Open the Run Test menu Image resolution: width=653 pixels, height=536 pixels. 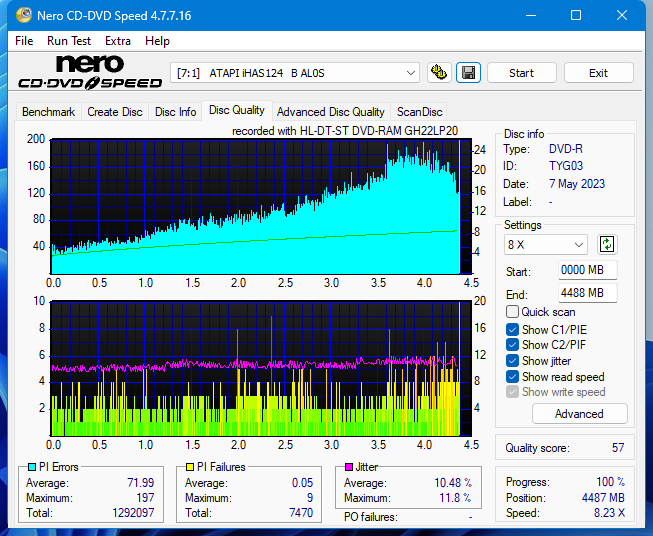tap(69, 41)
